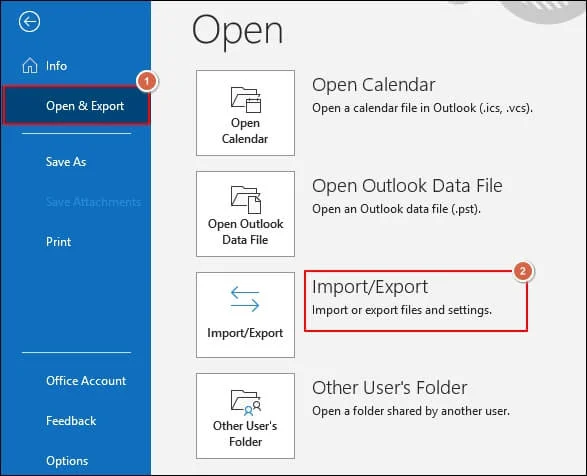This screenshot has height=476, width=587.
Task: Click the Other User's Folder tile label
Action: coord(245,434)
